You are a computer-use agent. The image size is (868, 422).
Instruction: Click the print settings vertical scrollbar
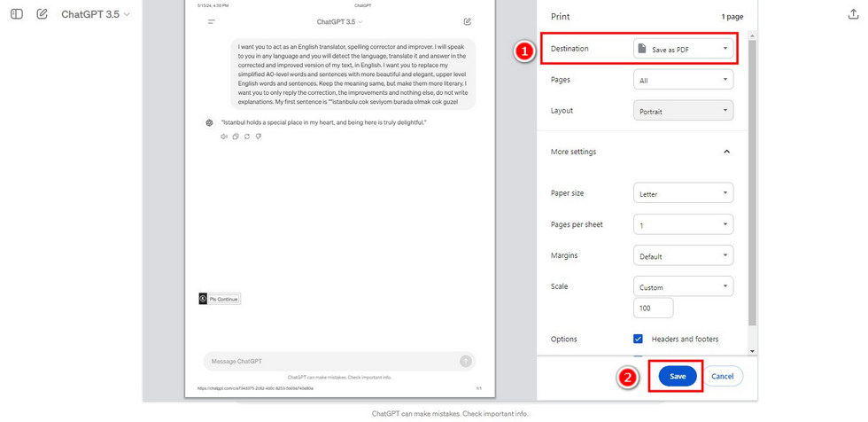(x=752, y=183)
